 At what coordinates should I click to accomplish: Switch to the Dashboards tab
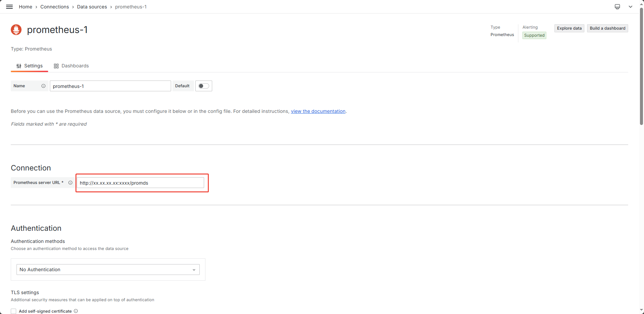[x=71, y=66]
